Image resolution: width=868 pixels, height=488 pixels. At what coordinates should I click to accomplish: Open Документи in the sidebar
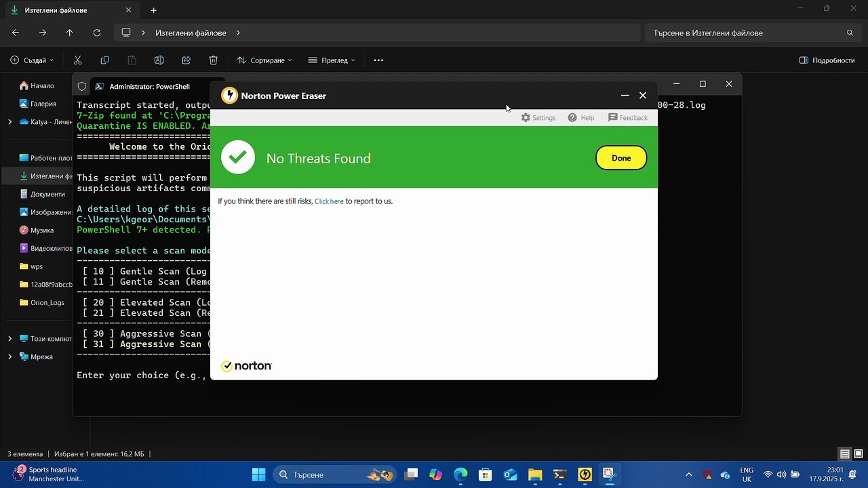(42, 194)
